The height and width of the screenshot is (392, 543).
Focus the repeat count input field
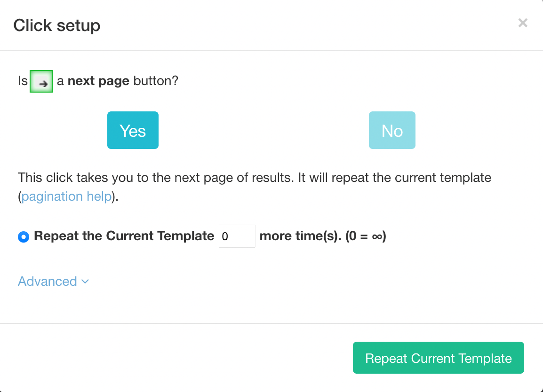point(237,236)
